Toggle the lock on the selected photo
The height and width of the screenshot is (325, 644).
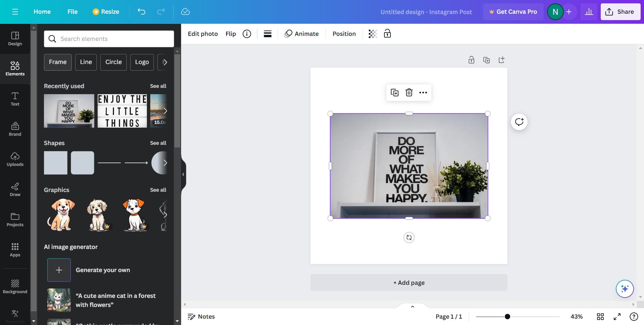(387, 34)
